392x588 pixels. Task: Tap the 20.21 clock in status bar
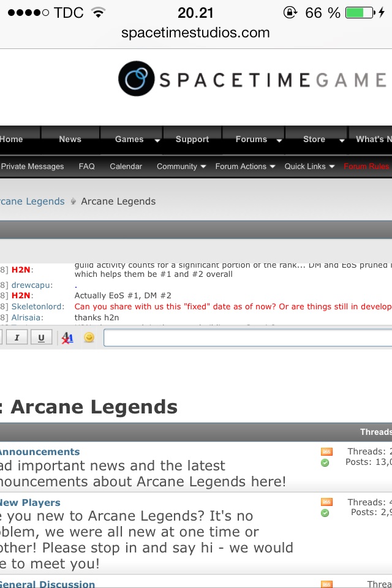(195, 13)
